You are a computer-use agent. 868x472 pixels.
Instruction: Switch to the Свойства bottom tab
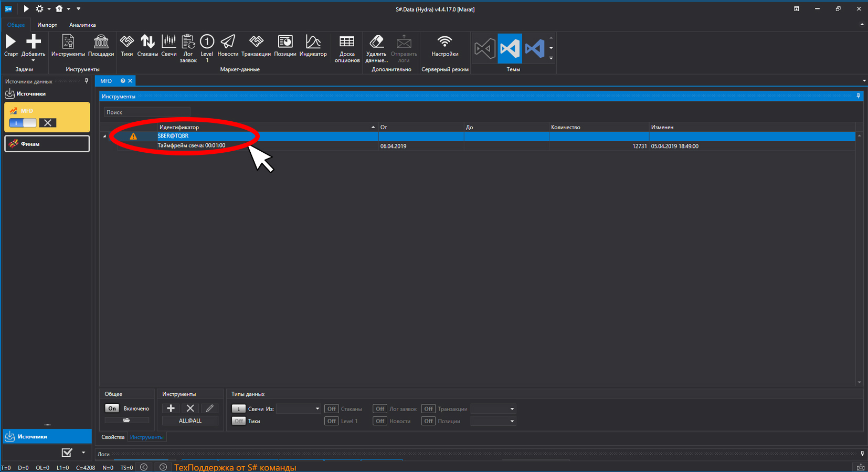click(113, 437)
